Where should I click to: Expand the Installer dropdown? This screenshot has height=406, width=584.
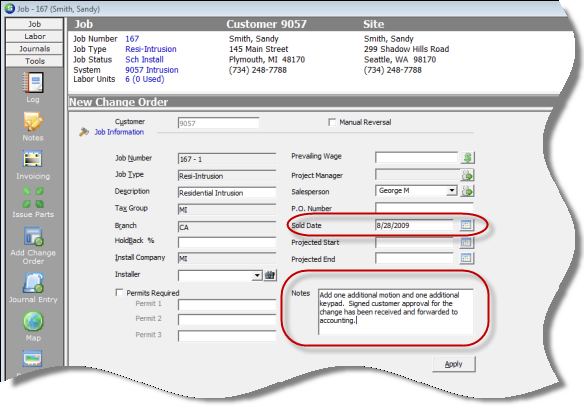pyautogui.click(x=257, y=275)
